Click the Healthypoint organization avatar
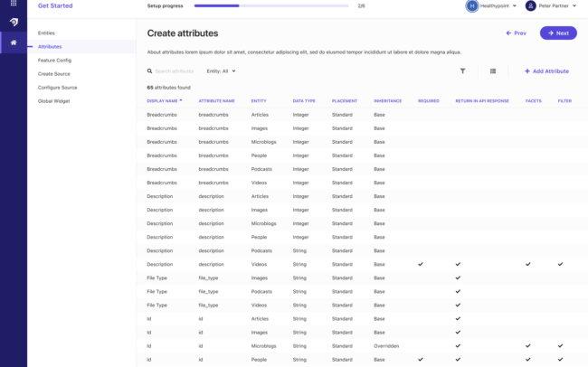The height and width of the screenshot is (367, 588). click(x=471, y=5)
